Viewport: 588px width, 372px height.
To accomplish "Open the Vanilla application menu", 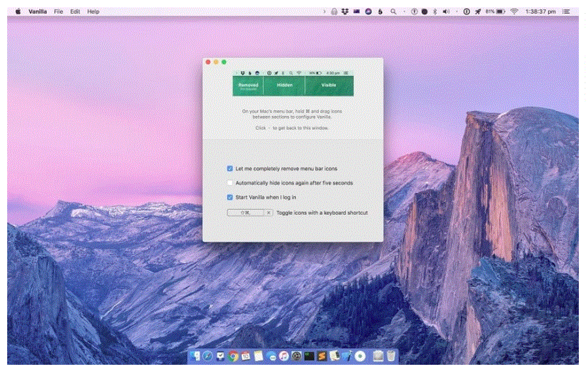I will click(x=37, y=12).
